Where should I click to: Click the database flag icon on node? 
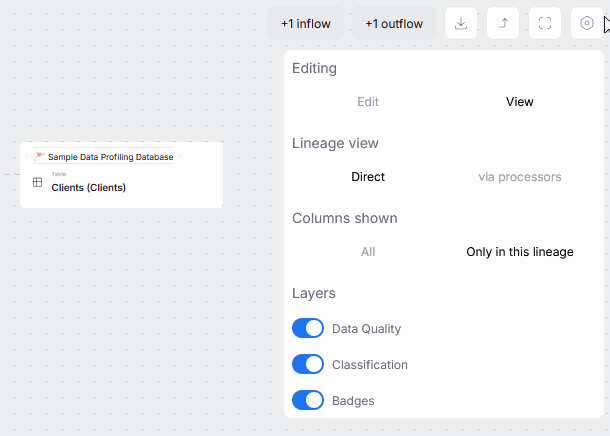[39, 157]
